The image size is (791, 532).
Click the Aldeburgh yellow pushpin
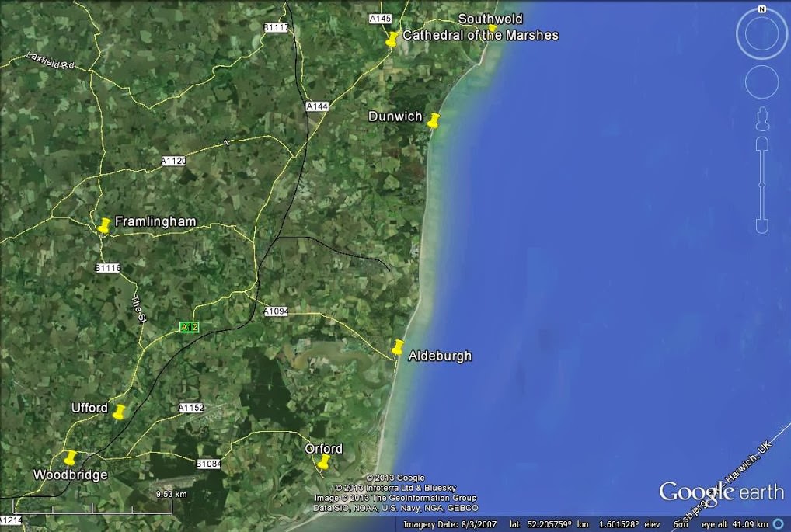click(398, 347)
